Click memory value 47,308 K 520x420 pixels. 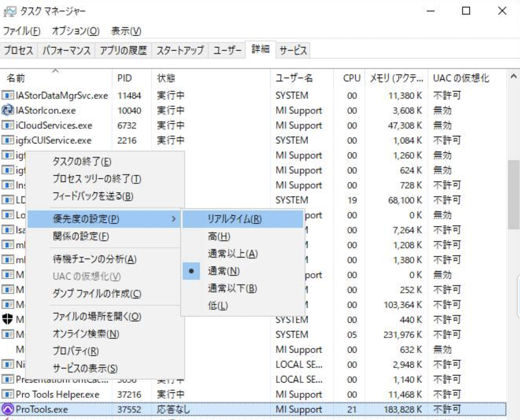(405, 125)
